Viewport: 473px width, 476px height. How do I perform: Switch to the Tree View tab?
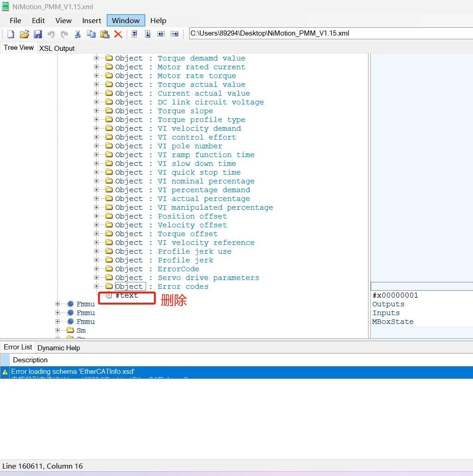click(18, 48)
